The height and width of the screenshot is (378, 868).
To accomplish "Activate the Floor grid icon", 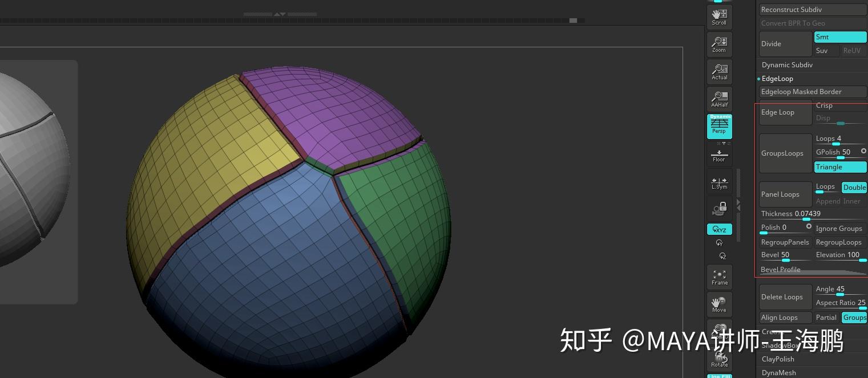I will [718, 154].
